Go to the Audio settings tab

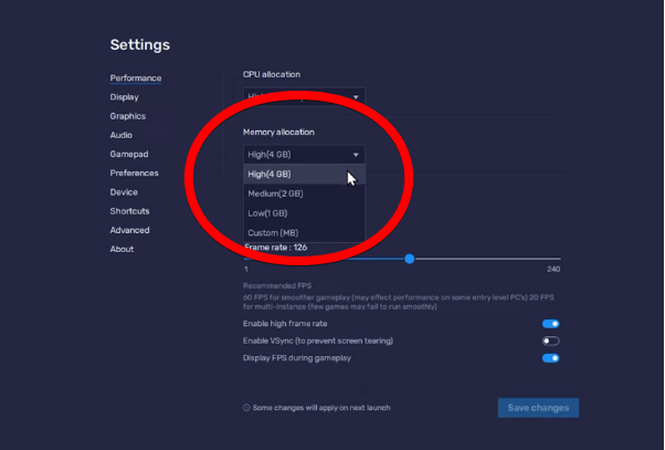(x=121, y=135)
